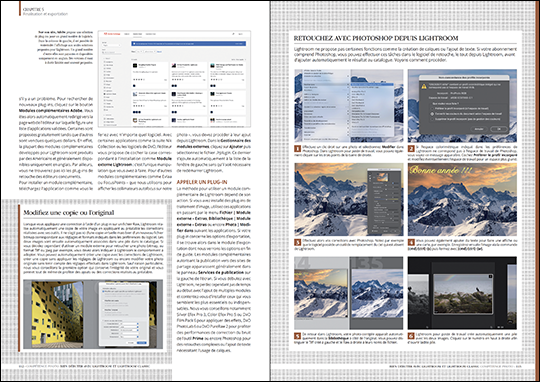Screen dimensions: 540x382
Task: Click the search icon in the Adobe Exchange header
Action: (x=233, y=34)
